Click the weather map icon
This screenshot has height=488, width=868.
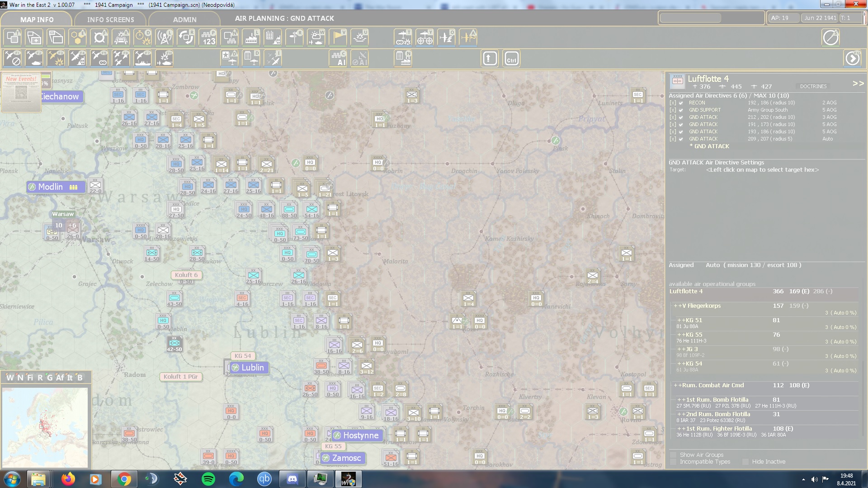pyautogui.click(x=316, y=38)
